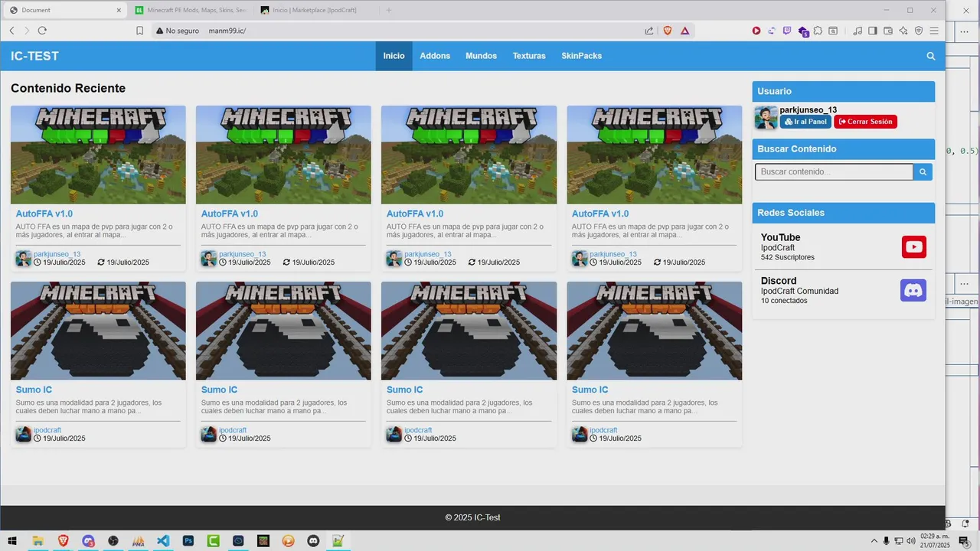Screen dimensions: 980x551
Task: Select the Document browser tab
Action: (64, 10)
